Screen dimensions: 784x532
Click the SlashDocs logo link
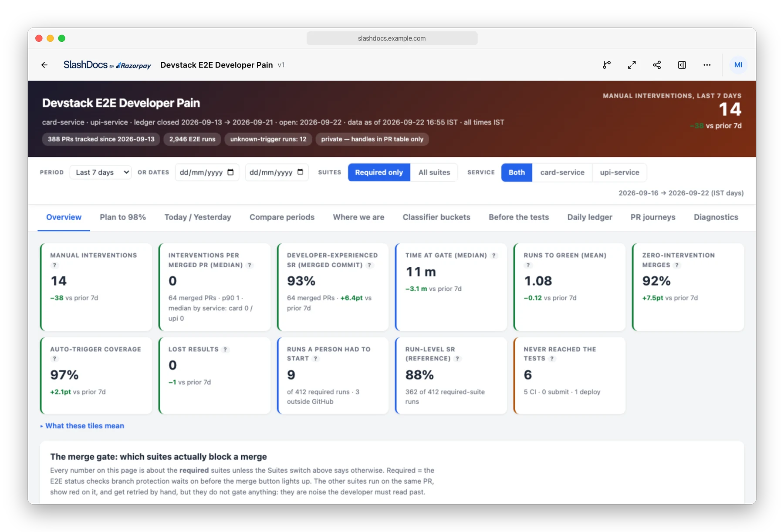107,65
